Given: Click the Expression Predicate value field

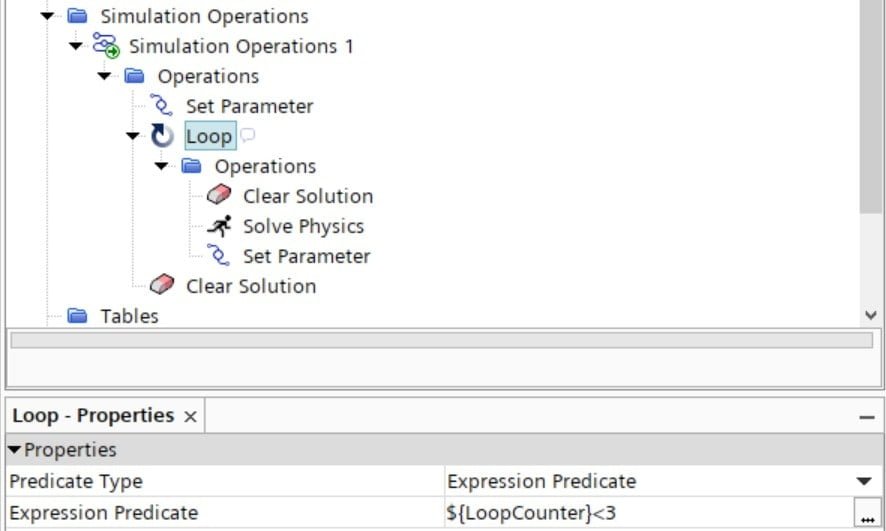Looking at the screenshot, I should [649, 513].
